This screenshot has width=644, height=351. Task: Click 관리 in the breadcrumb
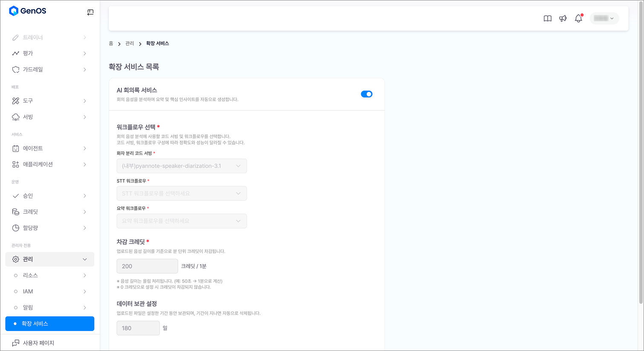point(130,43)
